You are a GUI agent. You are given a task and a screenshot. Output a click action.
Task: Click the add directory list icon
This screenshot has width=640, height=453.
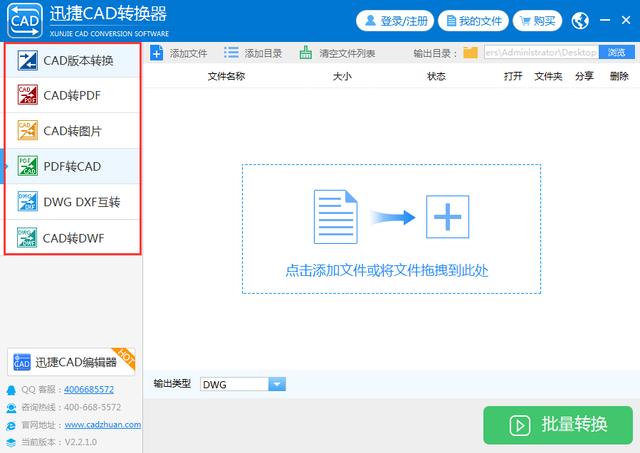pos(231,53)
